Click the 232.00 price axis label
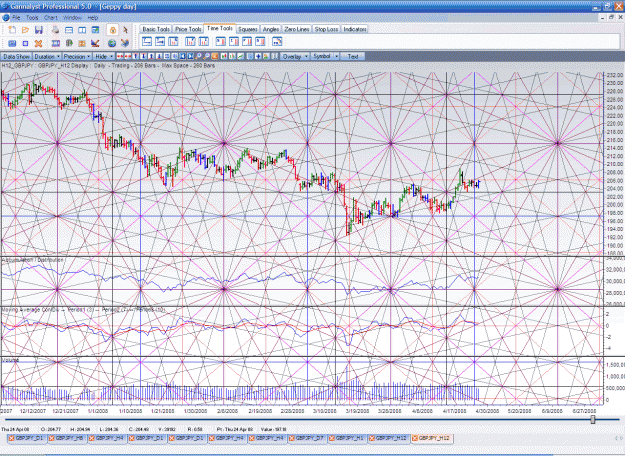This screenshot has width=625, height=456. [614, 75]
